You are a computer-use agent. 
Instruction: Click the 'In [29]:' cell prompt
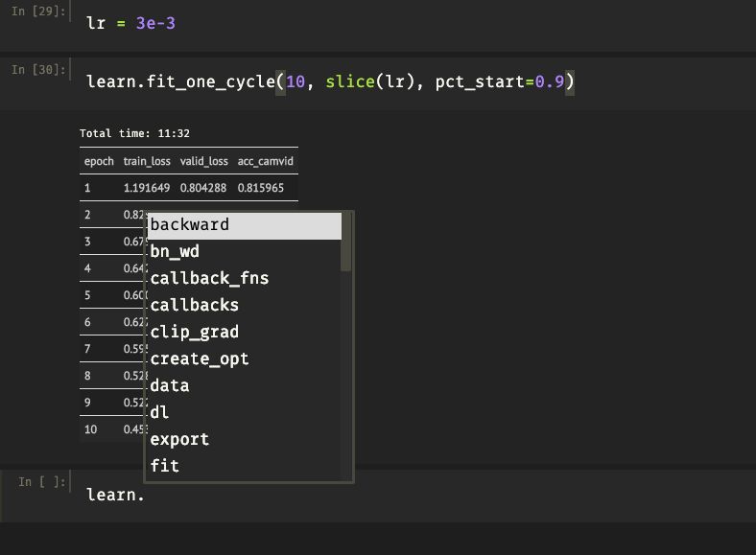38,12
